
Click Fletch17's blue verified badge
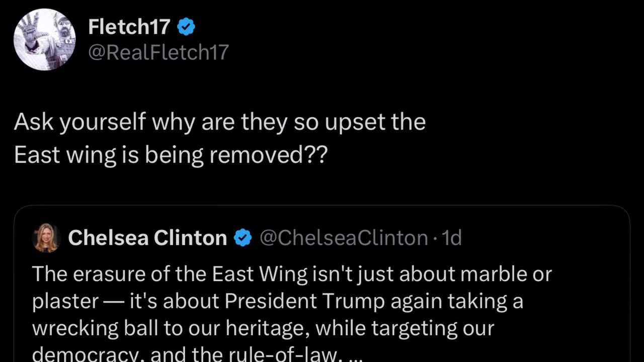click(186, 27)
